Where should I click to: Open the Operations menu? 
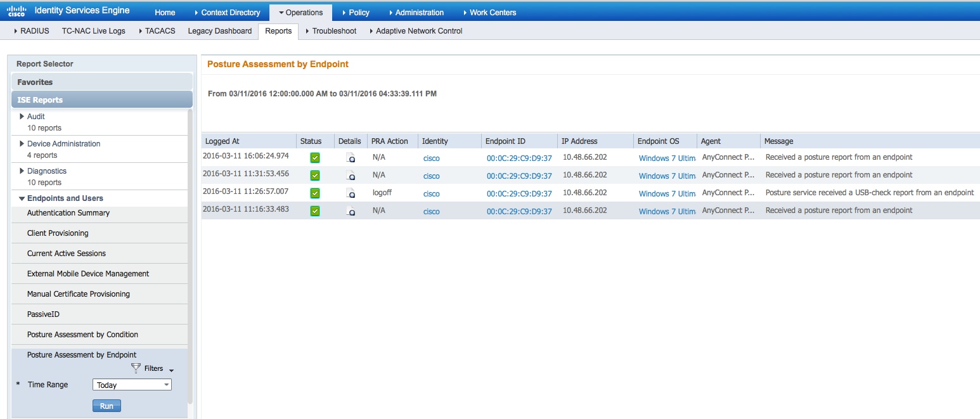(x=300, y=12)
